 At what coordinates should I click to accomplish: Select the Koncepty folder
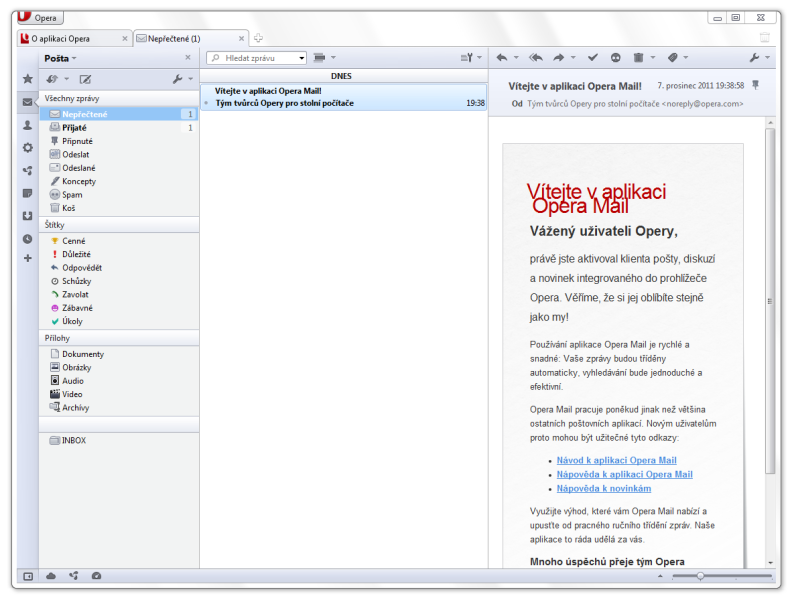120,181
